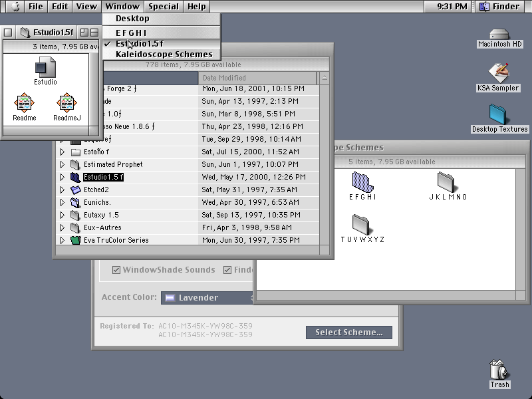Image resolution: width=532 pixels, height=399 pixels.
Task: Open the View menu
Action: 86,7
